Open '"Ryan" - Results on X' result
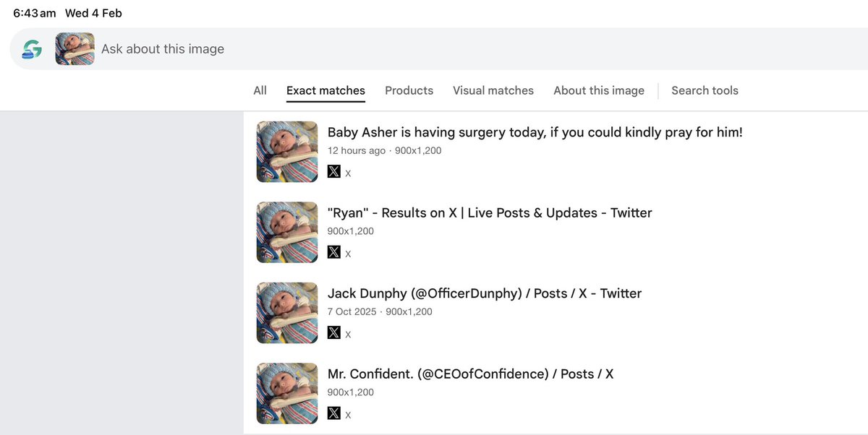The width and height of the screenshot is (868, 435). coord(490,213)
